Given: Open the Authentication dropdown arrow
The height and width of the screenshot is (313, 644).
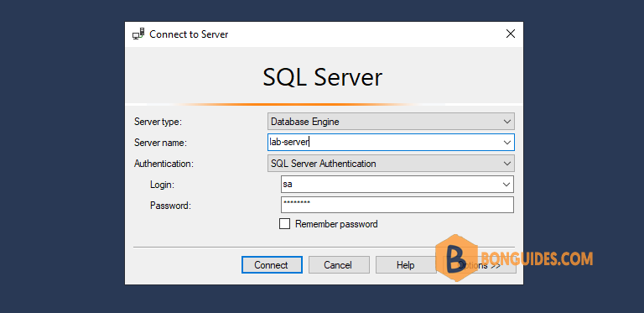Looking at the screenshot, I should 506,164.
